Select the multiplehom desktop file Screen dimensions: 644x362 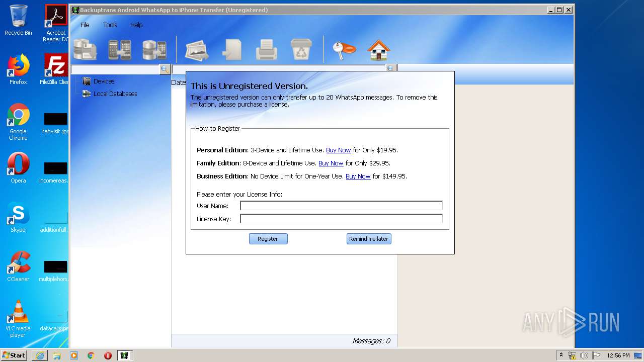pos(55,271)
